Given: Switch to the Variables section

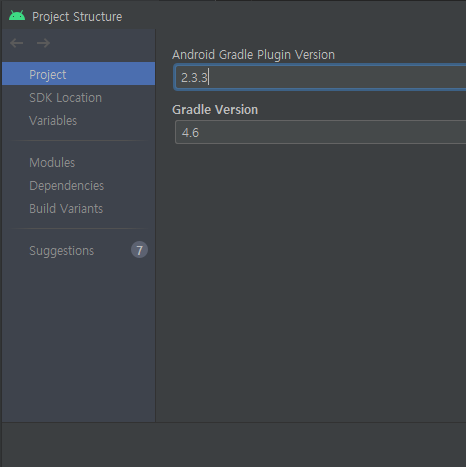Looking at the screenshot, I should coord(79,121).
